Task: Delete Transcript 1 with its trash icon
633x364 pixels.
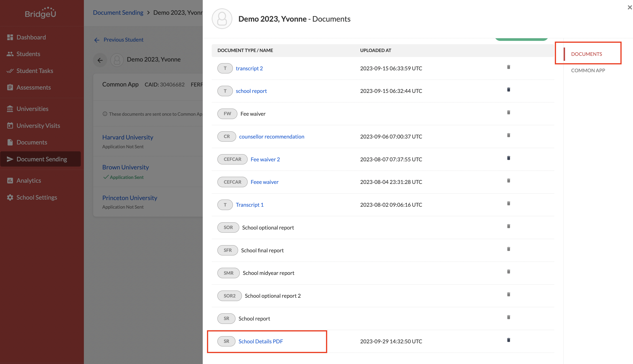Action: (508, 203)
